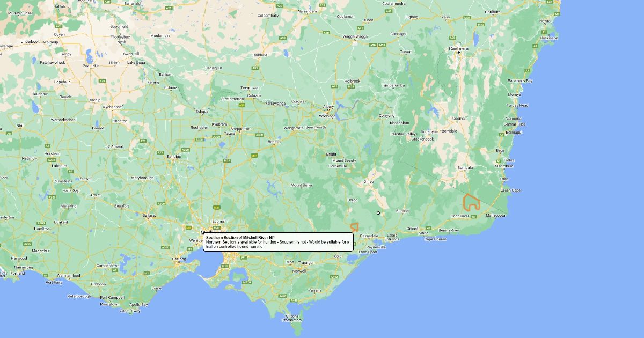Click the 'Tumbarumba' town label
The image size is (644, 338).
click(x=393, y=85)
